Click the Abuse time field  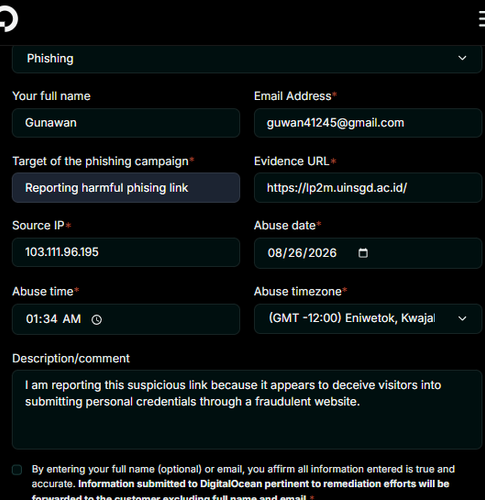click(126, 319)
